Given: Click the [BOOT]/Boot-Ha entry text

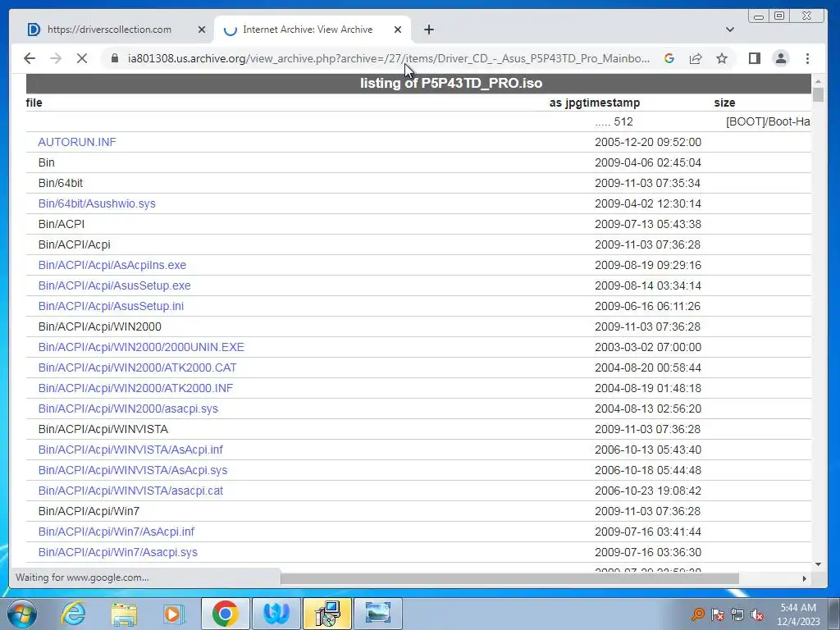Looking at the screenshot, I should coord(768,121).
